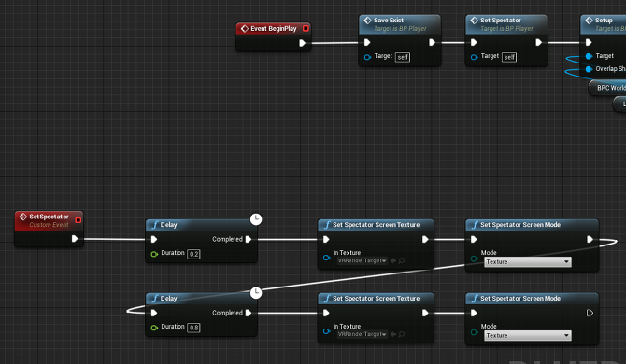Click the SetSpectator Custom Event delegate pin
This screenshot has width=626, height=364.
click(x=78, y=220)
